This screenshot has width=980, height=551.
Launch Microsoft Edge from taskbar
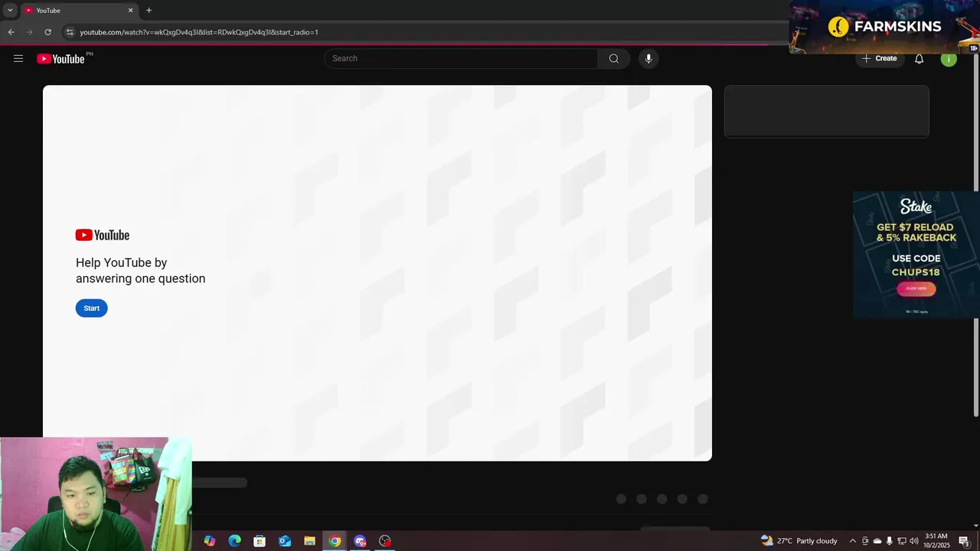pos(234,541)
